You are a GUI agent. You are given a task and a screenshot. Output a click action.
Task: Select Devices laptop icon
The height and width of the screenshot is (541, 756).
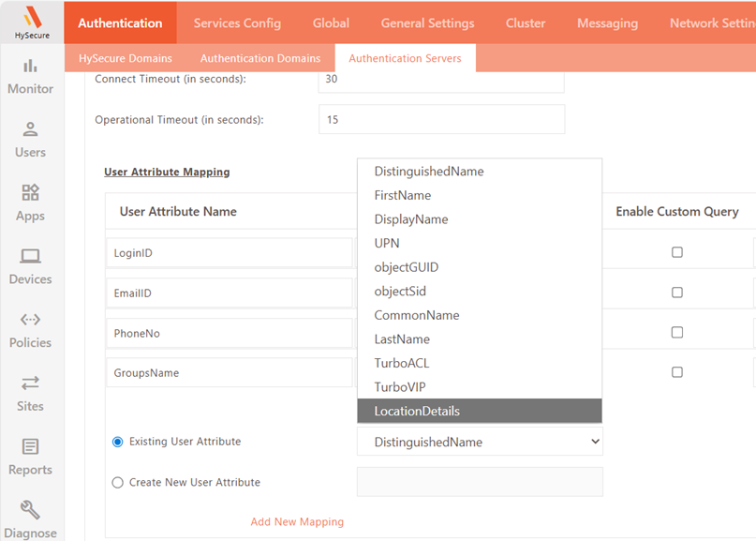(x=30, y=257)
